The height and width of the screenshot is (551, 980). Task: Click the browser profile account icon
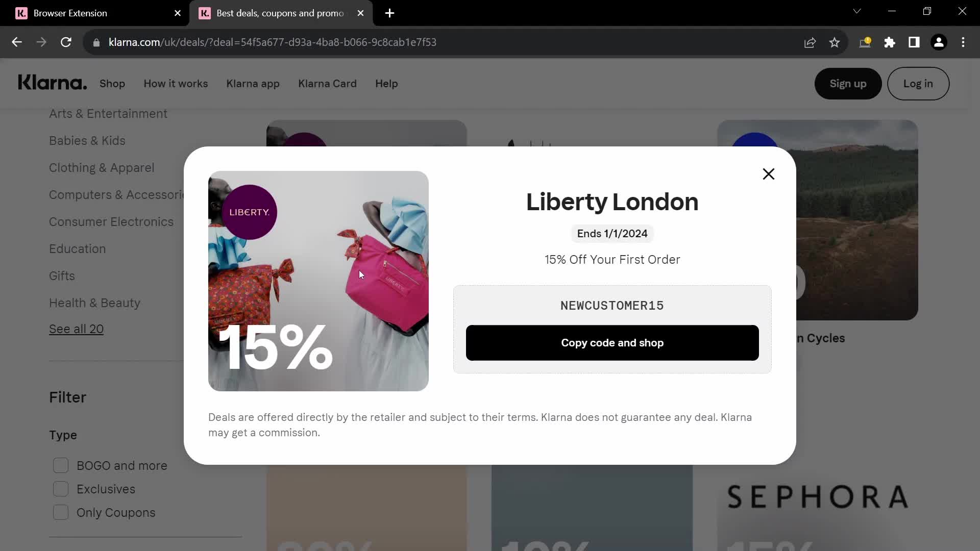(940, 42)
